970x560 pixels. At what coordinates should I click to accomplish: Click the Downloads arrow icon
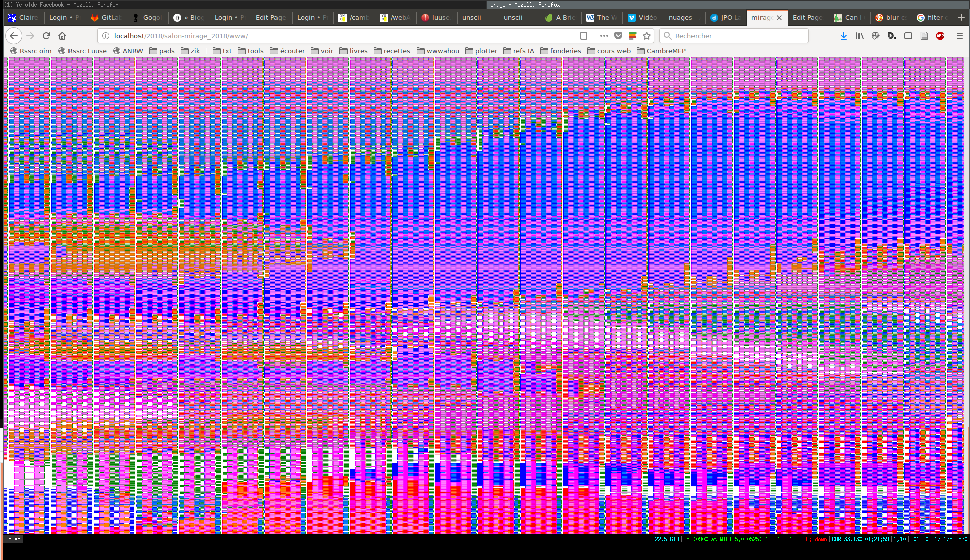point(844,36)
